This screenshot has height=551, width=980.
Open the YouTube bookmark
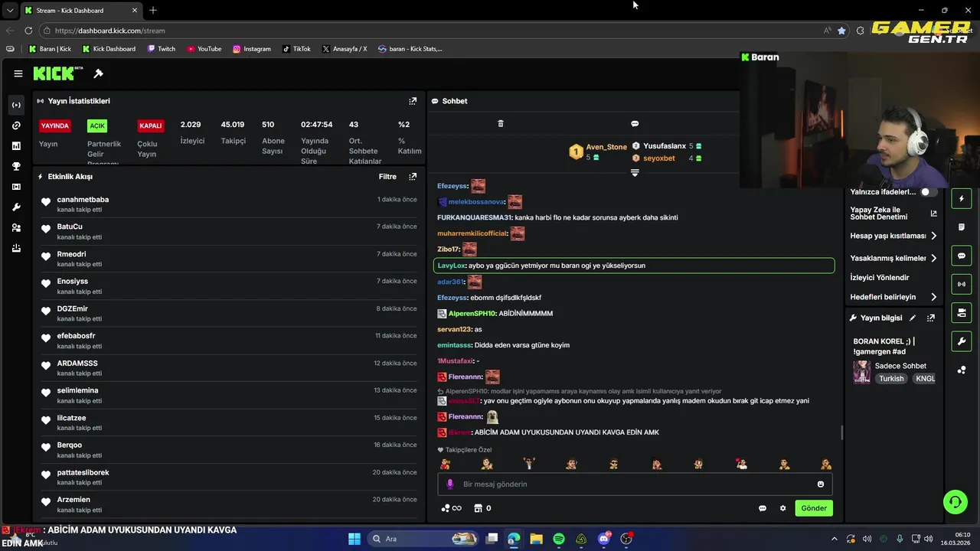click(x=204, y=49)
